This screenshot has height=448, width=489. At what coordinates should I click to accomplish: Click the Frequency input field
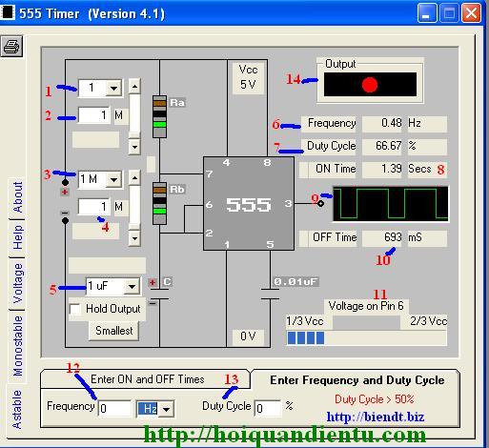[x=114, y=408]
